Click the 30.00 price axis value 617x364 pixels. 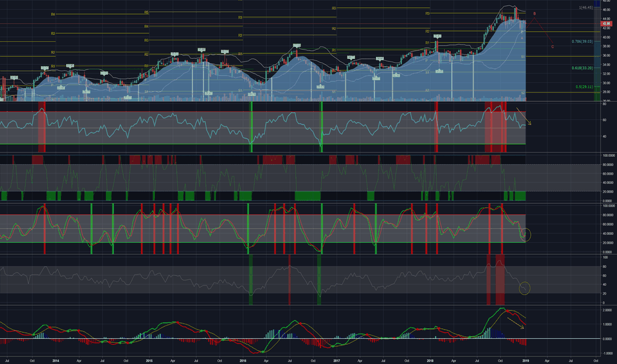[x=606, y=83]
